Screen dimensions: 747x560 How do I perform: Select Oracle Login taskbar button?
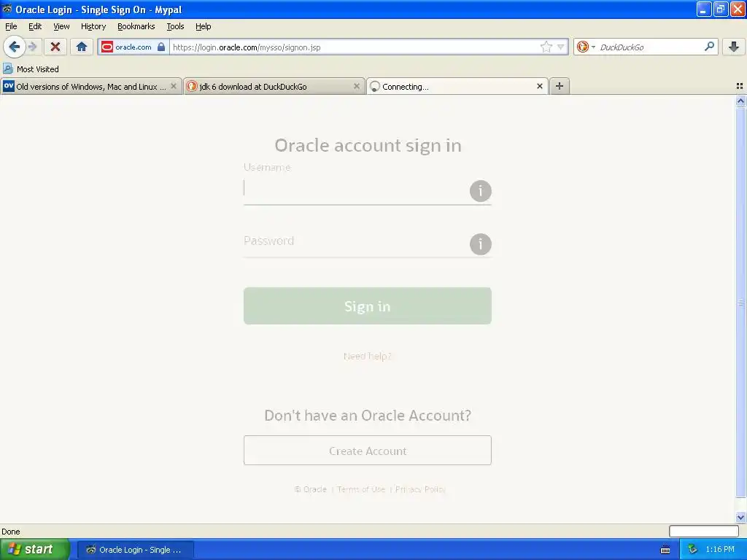coord(136,550)
